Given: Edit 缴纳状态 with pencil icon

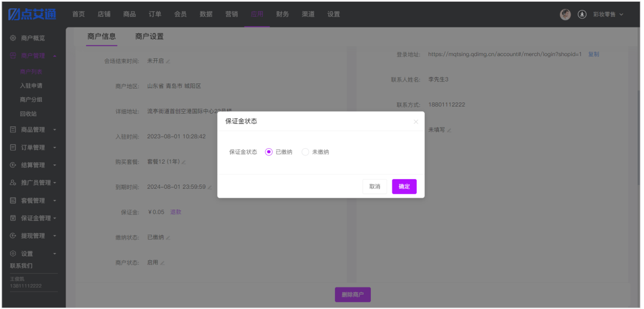Looking at the screenshot, I should (x=168, y=238).
